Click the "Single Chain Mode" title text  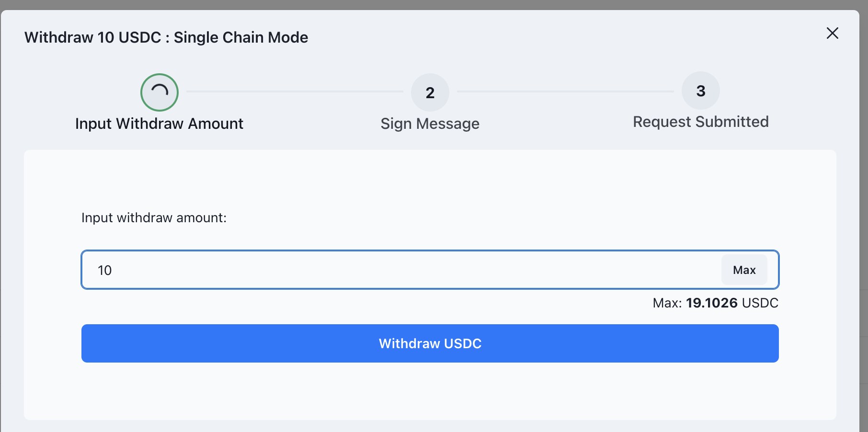(x=240, y=37)
